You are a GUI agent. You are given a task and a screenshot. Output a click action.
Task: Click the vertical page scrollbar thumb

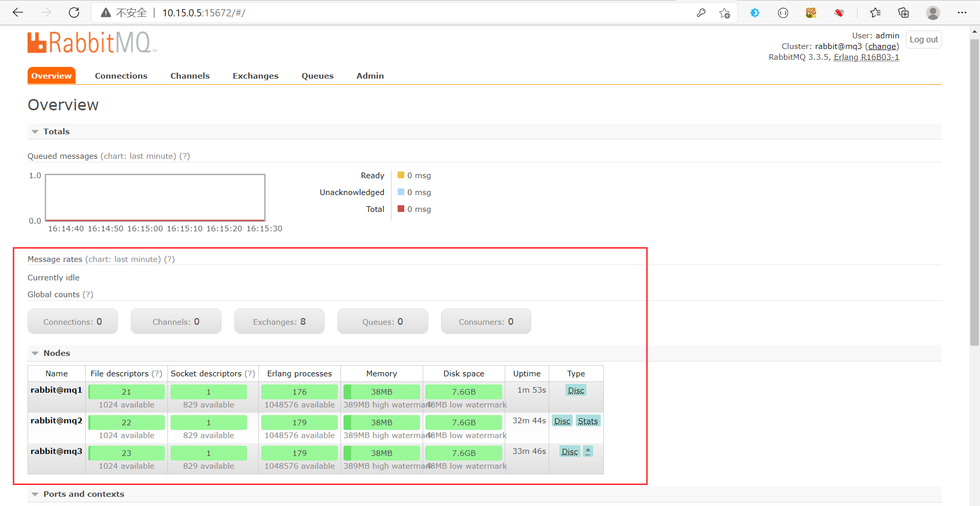pyautogui.click(x=974, y=191)
